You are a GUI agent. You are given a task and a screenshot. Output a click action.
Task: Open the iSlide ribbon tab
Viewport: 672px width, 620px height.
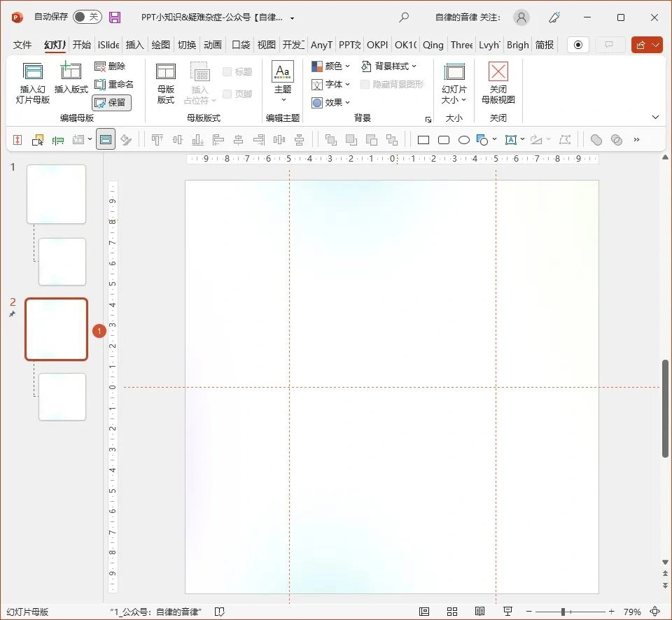pos(108,45)
